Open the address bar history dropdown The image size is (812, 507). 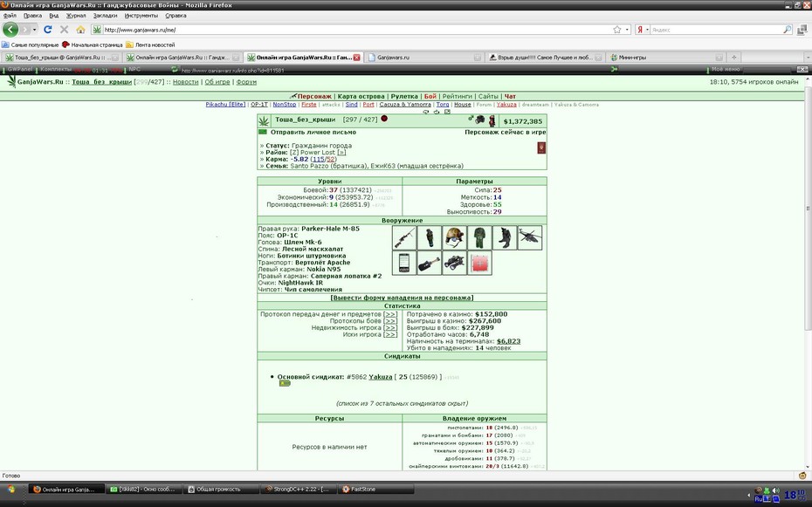[x=627, y=30]
